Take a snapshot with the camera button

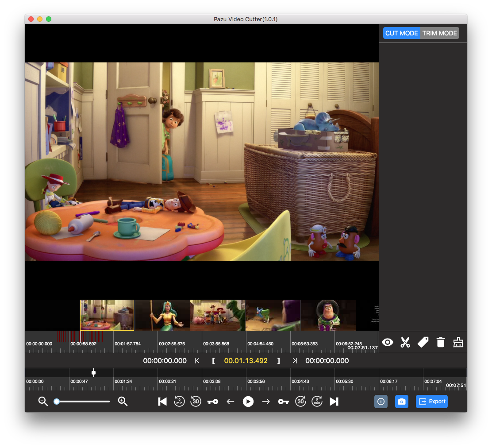(401, 402)
